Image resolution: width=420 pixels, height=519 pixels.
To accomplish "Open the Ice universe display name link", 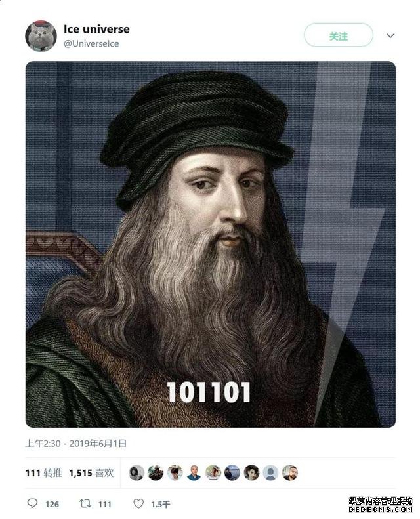I will click(96, 29).
